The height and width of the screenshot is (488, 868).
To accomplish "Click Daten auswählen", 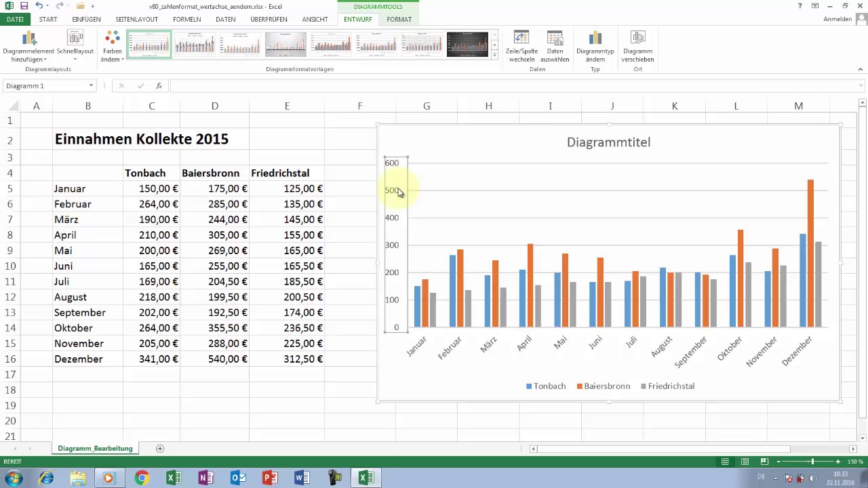I will click(x=555, y=47).
